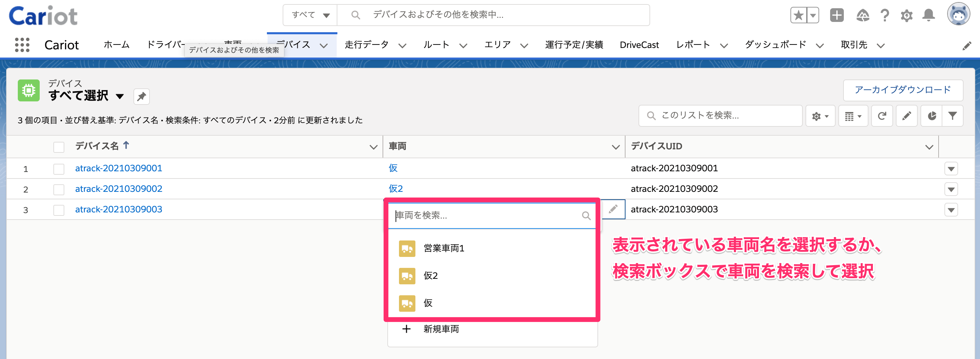
Task: Toggle the select all rows checkbox
Action: [x=59, y=147]
